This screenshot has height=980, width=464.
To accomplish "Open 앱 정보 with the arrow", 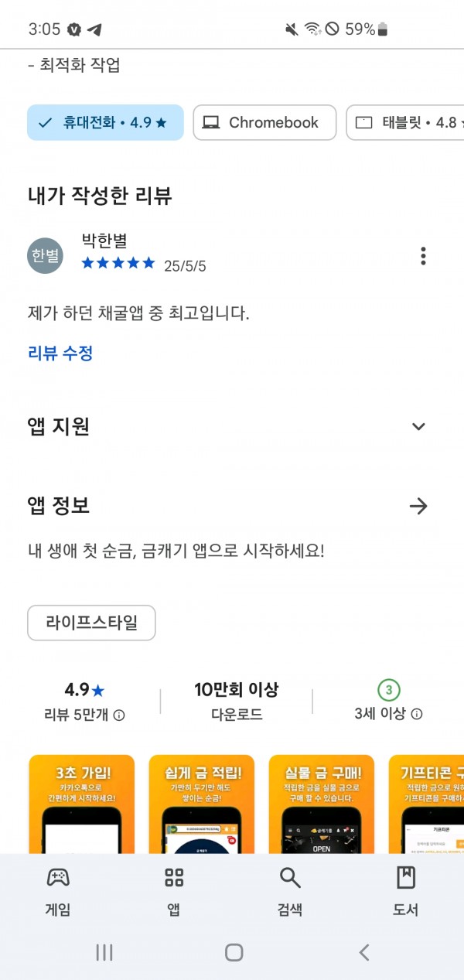I will [x=418, y=506].
